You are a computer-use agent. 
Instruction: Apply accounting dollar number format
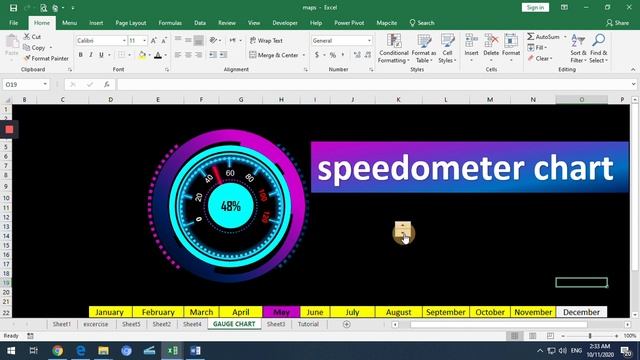tap(317, 55)
